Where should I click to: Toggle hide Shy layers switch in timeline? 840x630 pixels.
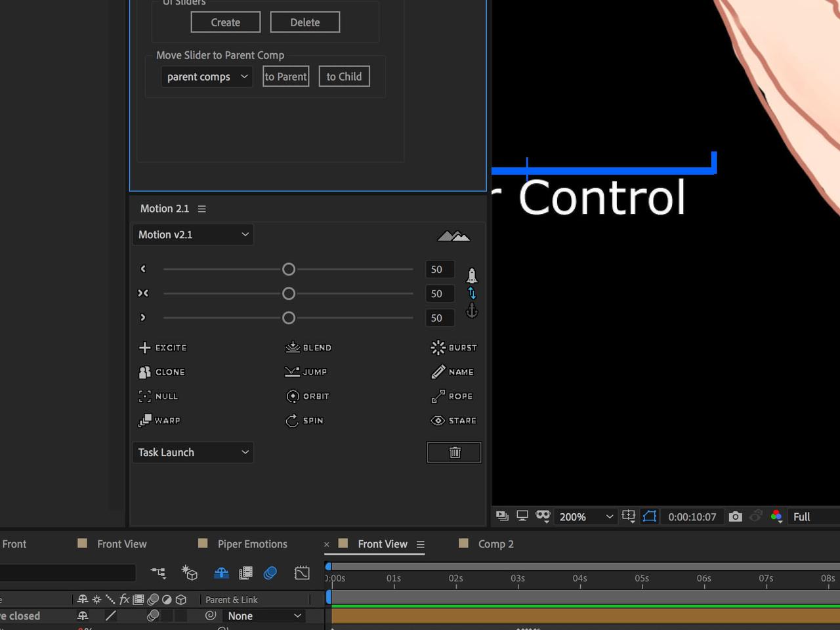click(221, 573)
